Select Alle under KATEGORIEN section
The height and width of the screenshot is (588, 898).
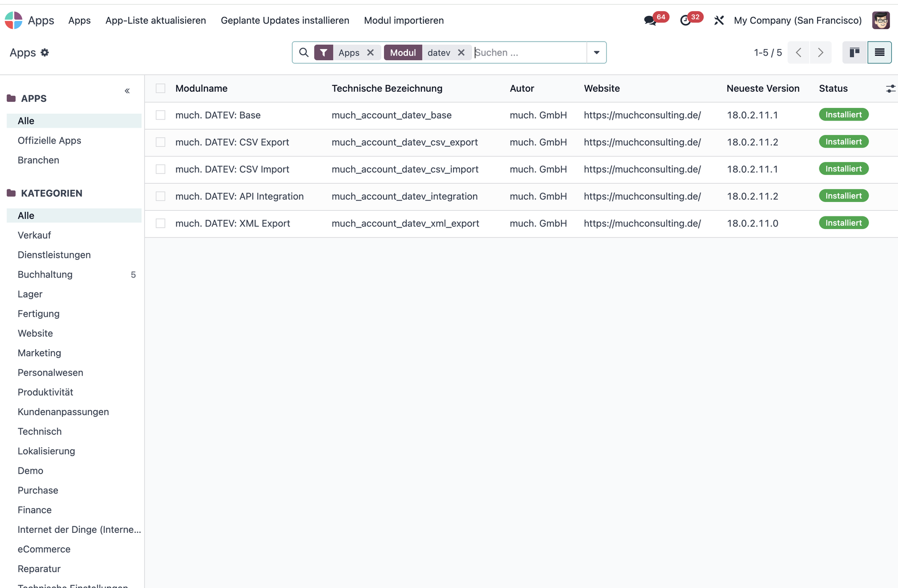tap(74, 215)
